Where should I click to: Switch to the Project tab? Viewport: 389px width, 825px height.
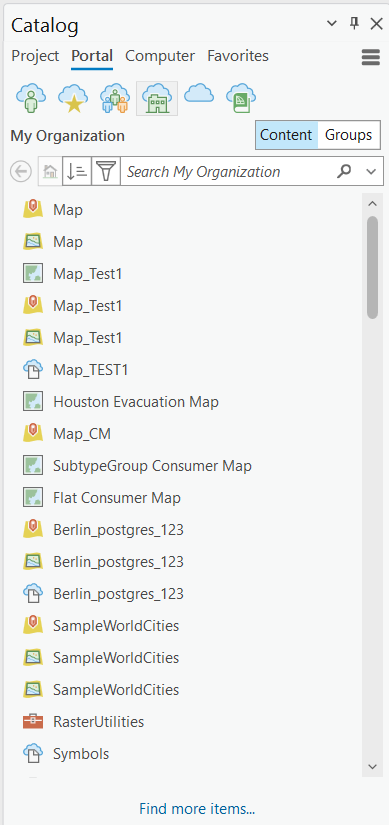35,56
